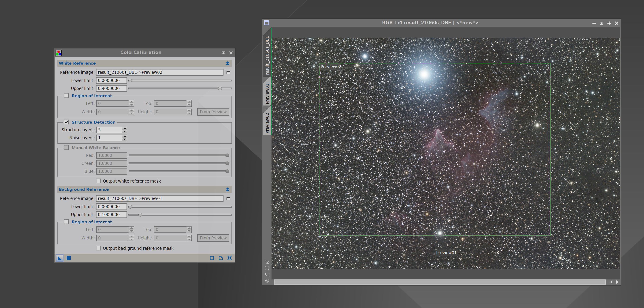Select the Preview01 label on the image
644x308 pixels.
pyautogui.click(x=446, y=253)
